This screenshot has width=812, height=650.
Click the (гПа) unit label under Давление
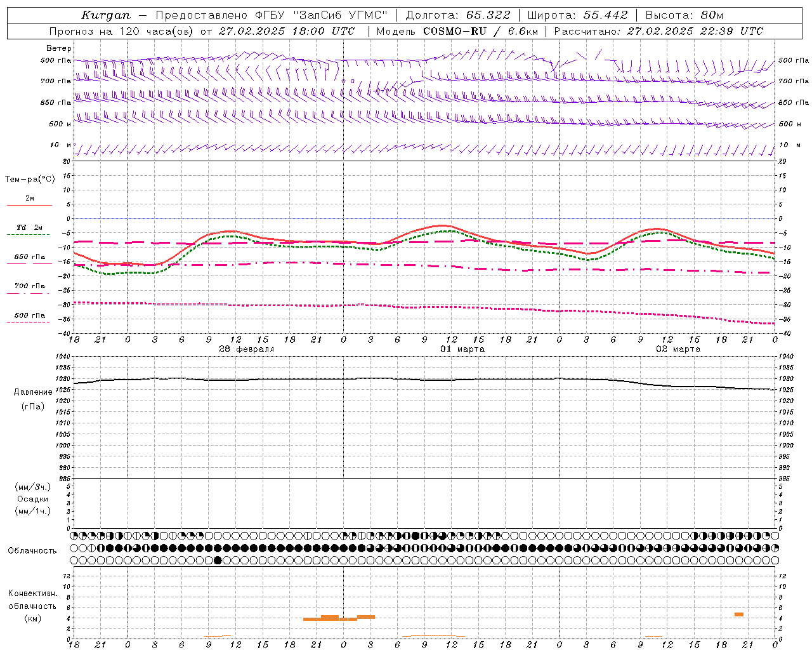[33, 406]
